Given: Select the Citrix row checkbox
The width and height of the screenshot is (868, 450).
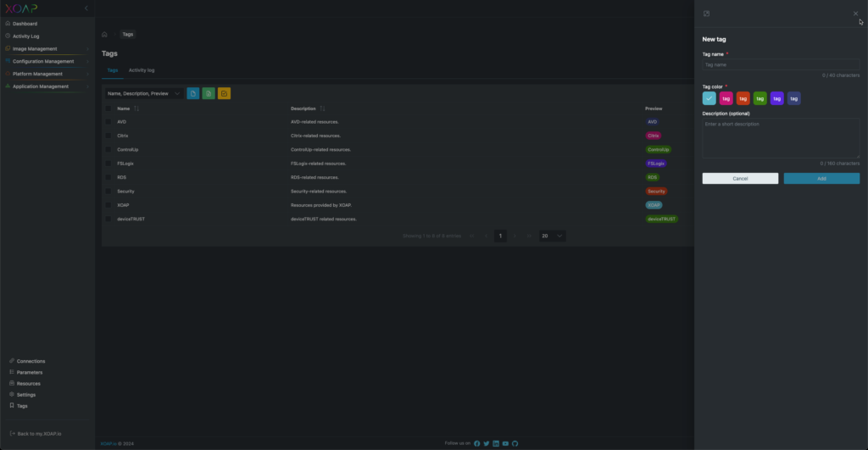Looking at the screenshot, I should (108, 136).
